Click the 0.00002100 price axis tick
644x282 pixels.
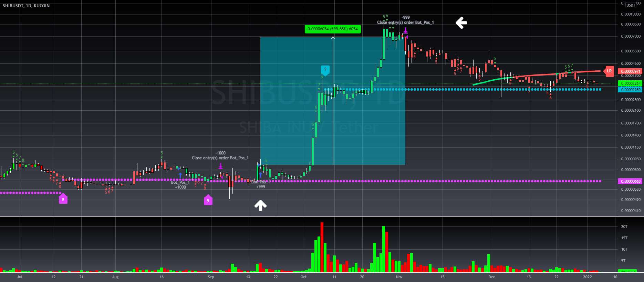pos(631,110)
